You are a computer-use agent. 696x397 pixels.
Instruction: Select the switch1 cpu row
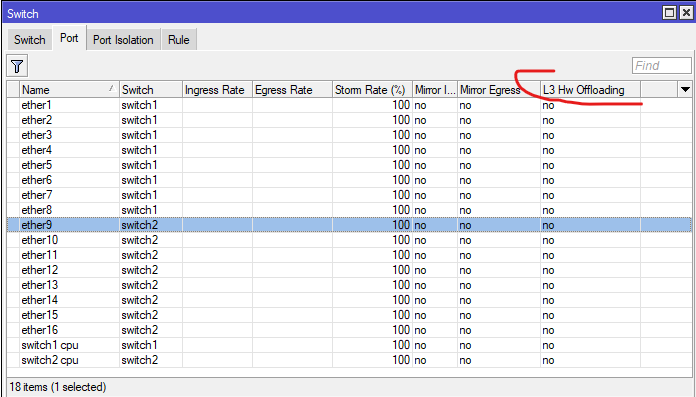click(x=349, y=345)
